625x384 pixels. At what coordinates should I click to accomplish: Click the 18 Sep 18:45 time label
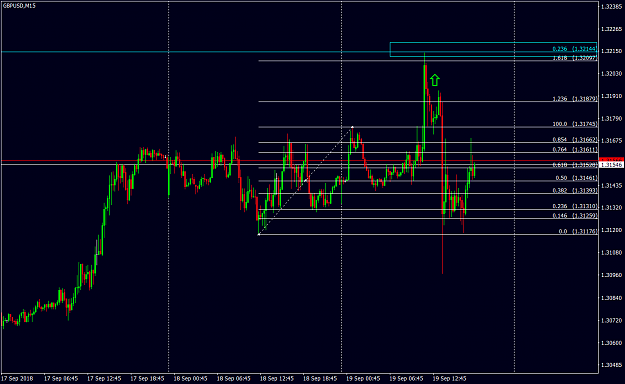coord(320,378)
